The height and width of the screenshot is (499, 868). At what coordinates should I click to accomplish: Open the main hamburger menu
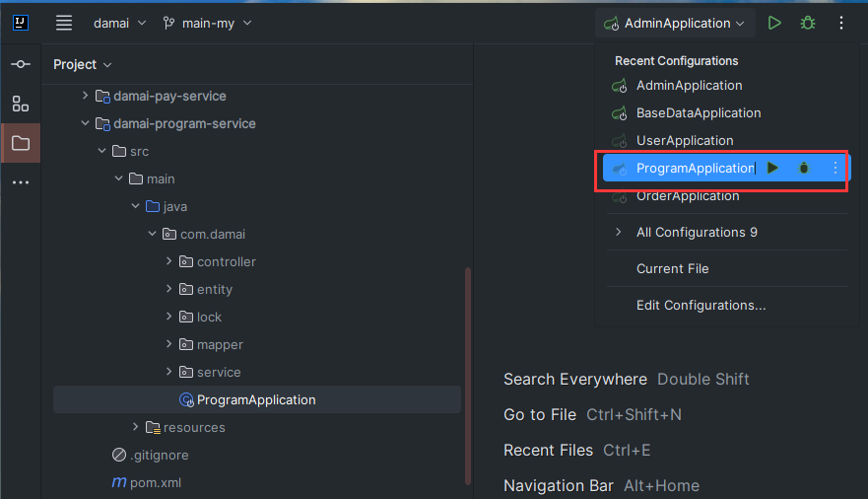64,23
